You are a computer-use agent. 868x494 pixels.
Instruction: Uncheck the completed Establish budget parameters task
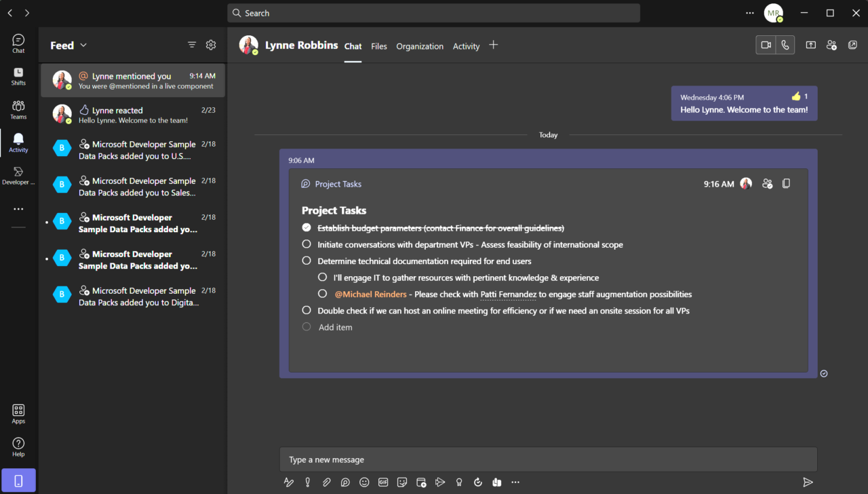306,227
